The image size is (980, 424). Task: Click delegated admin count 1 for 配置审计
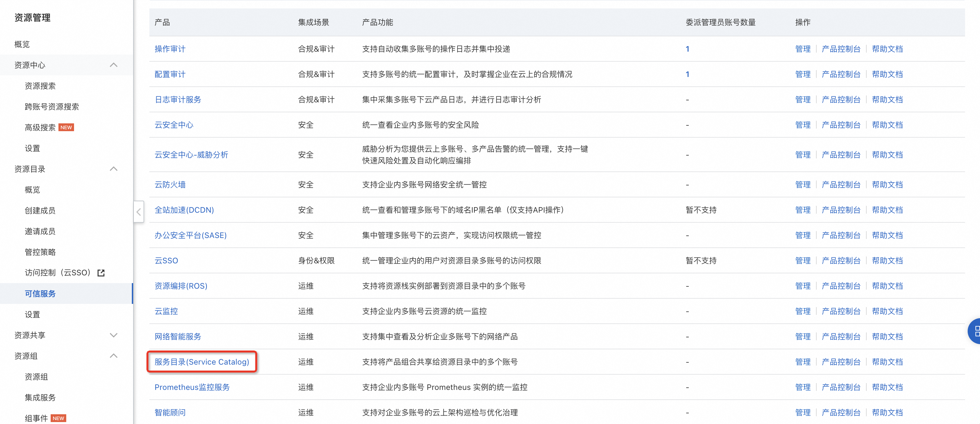[x=687, y=74]
